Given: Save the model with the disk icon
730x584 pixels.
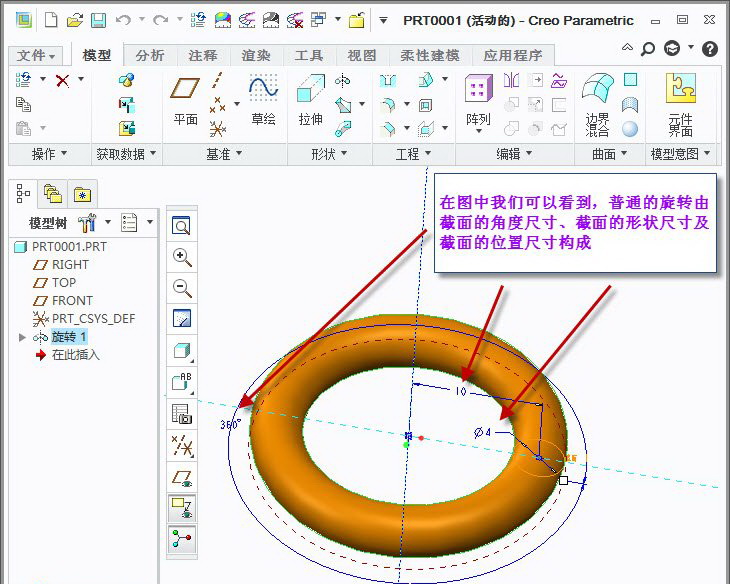Looking at the screenshot, I should pyautogui.click(x=98, y=20).
